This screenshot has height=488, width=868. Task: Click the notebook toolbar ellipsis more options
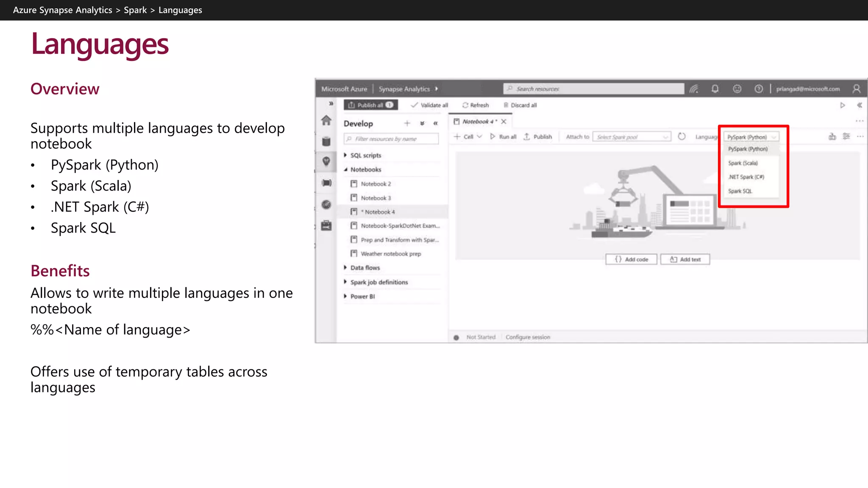click(x=860, y=136)
